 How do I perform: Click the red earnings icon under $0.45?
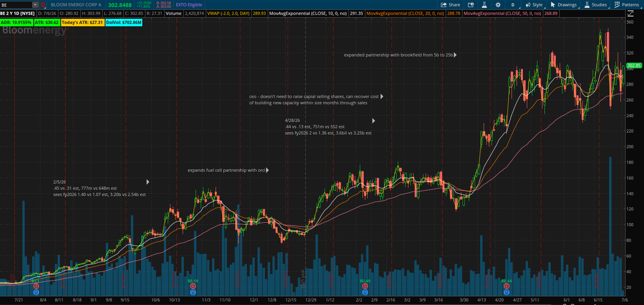point(364,287)
